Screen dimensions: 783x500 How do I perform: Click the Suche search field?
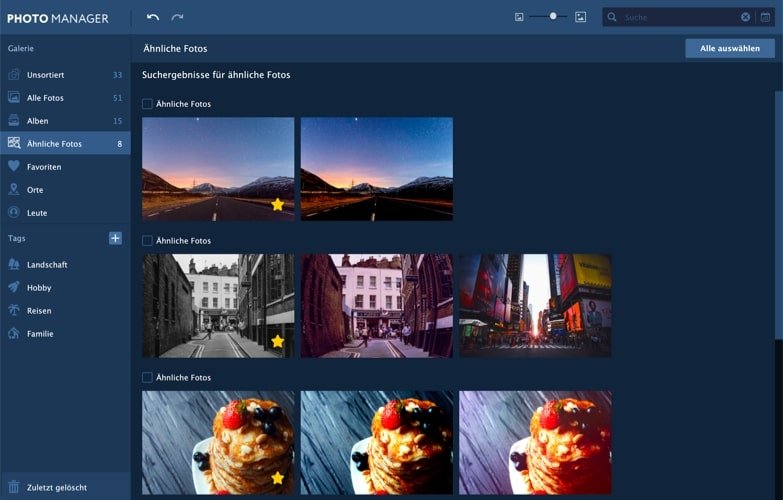(x=679, y=17)
